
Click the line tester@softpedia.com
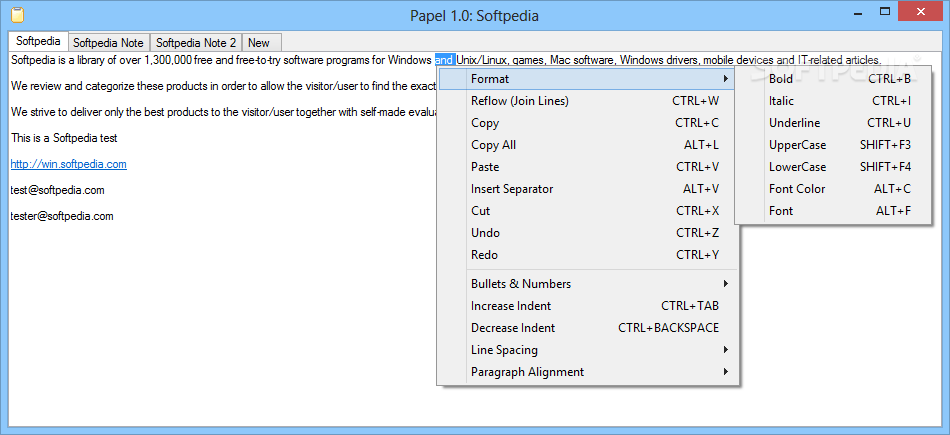(x=62, y=216)
